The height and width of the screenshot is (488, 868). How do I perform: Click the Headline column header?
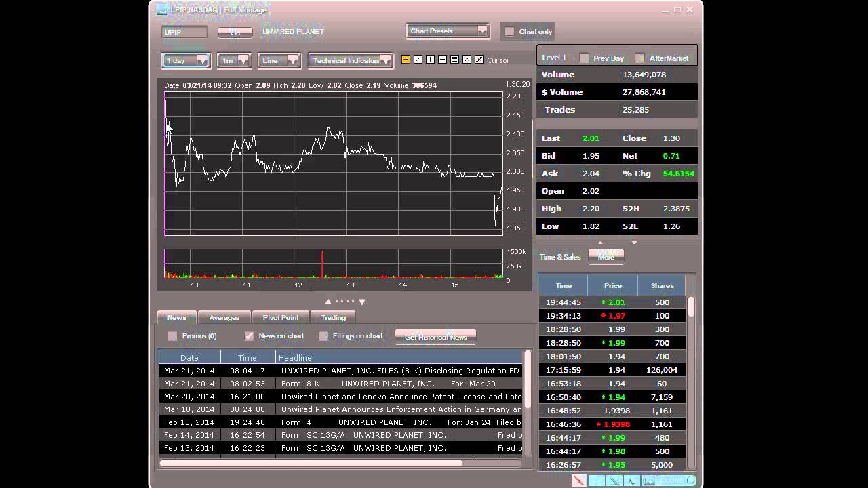click(x=399, y=357)
